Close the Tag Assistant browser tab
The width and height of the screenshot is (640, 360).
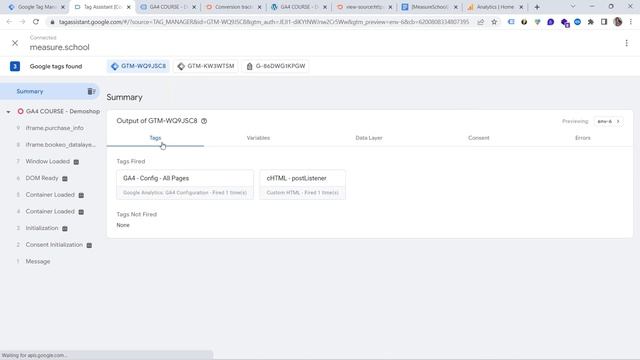click(x=129, y=7)
